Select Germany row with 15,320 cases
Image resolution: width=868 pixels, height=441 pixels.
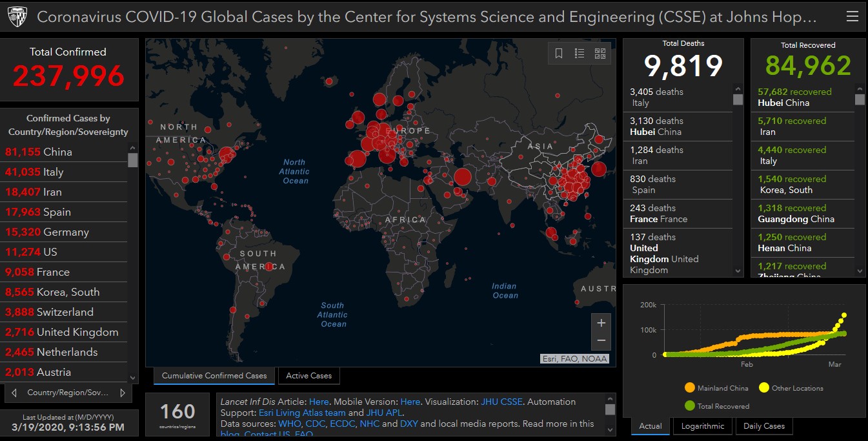click(x=65, y=232)
